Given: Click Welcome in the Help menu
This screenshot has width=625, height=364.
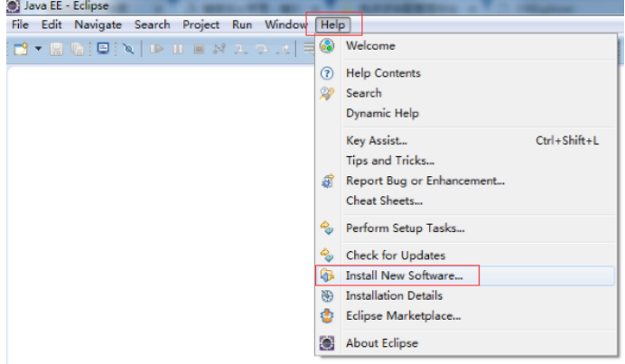Looking at the screenshot, I should coord(370,45).
